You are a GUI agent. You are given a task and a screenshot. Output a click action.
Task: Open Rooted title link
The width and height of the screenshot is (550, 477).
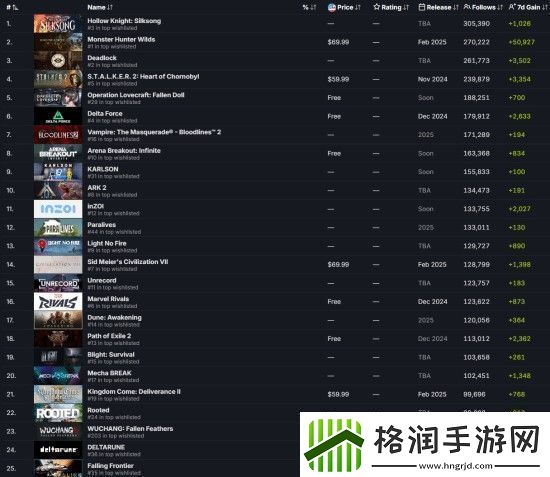click(98, 410)
